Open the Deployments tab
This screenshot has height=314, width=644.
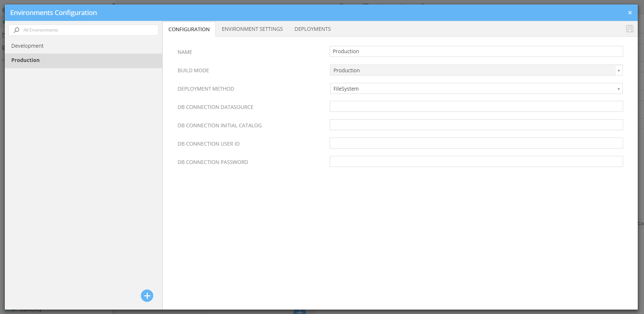(x=312, y=29)
